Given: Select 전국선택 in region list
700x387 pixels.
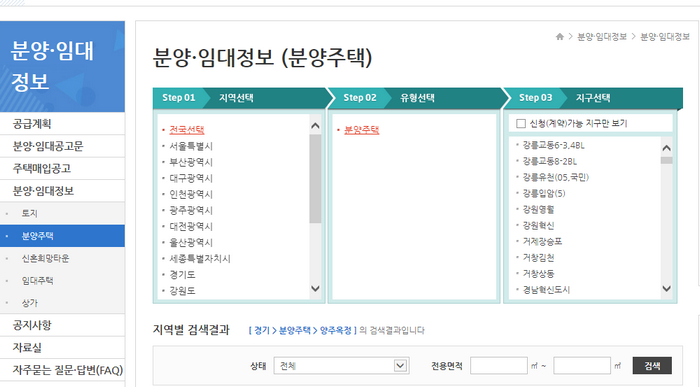Looking at the screenshot, I should click(x=187, y=130).
